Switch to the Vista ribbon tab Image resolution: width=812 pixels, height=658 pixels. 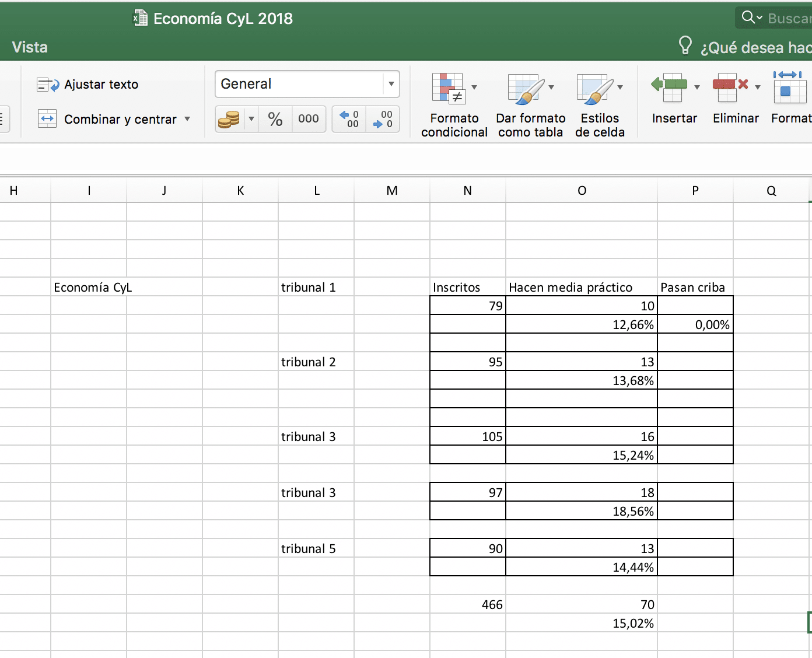coord(30,47)
